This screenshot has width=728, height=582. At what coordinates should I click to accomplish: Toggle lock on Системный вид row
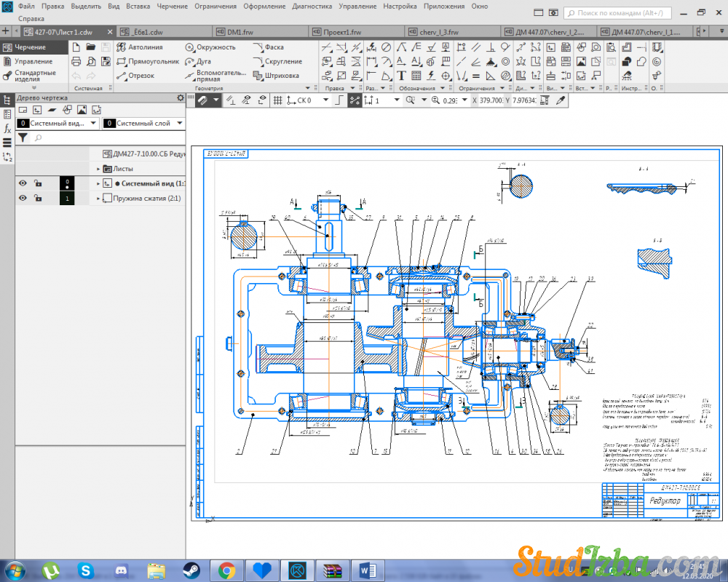point(38,183)
